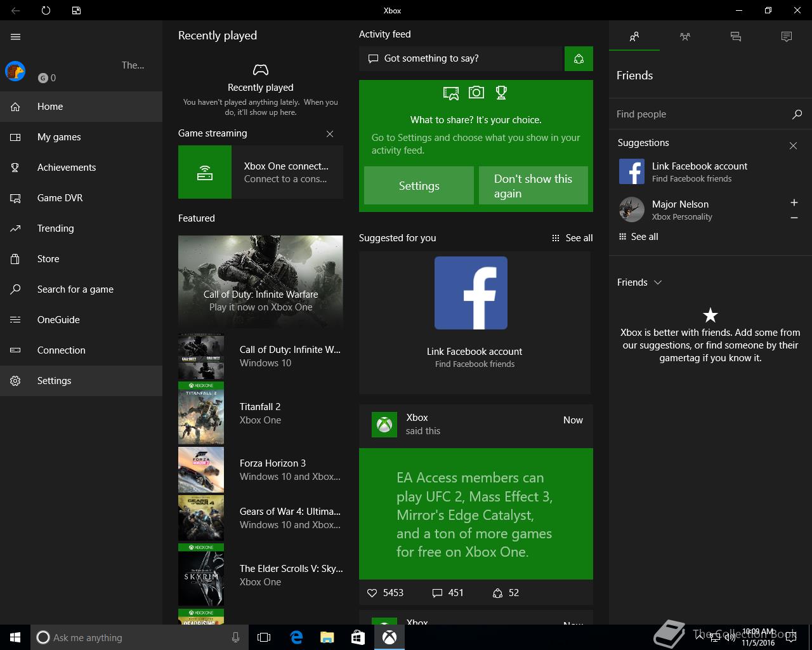Expand the Friends filter dropdown

[639, 282]
